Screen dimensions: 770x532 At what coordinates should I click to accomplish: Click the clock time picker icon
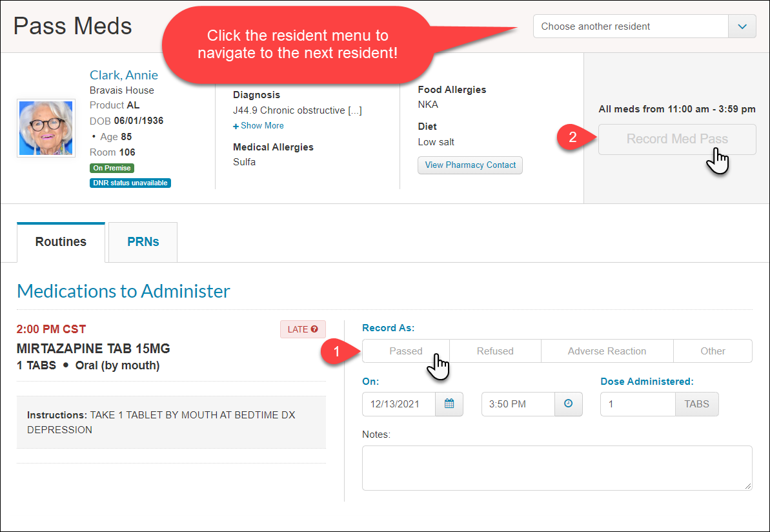coord(568,404)
